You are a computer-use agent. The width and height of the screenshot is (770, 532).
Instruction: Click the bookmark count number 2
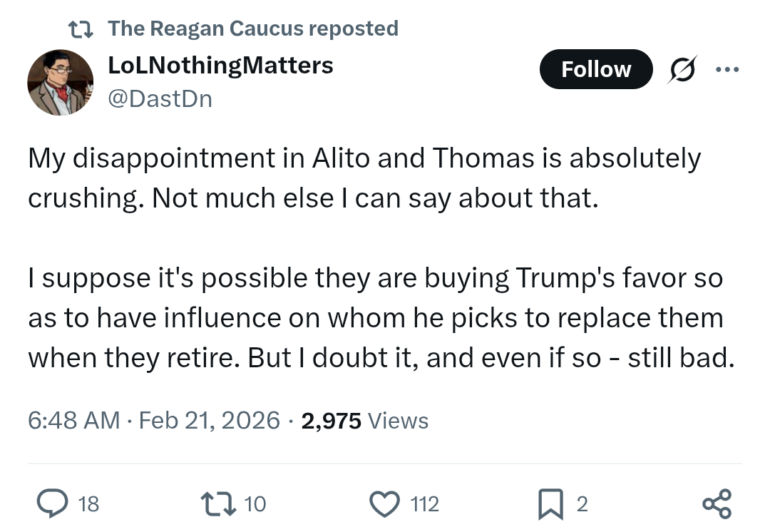[582, 504]
